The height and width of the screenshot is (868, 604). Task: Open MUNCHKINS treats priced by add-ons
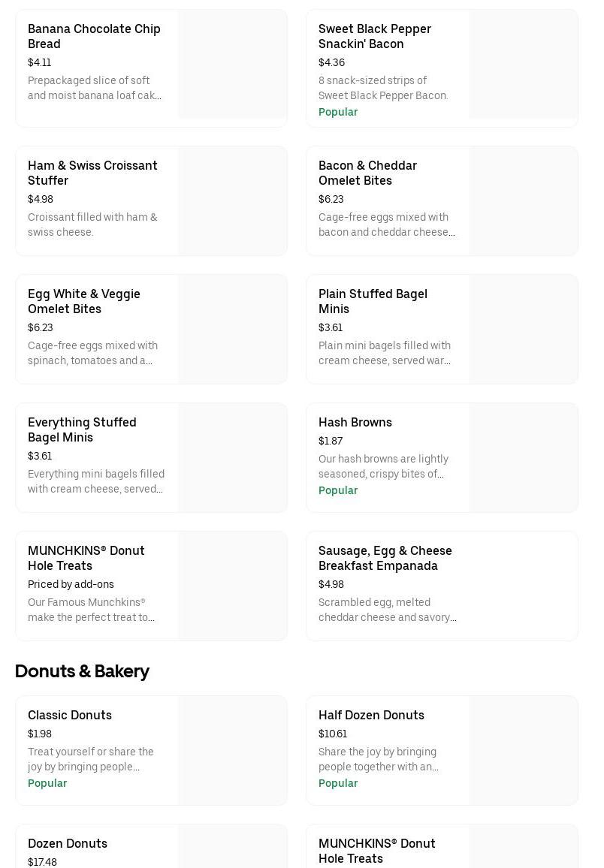click(86, 558)
